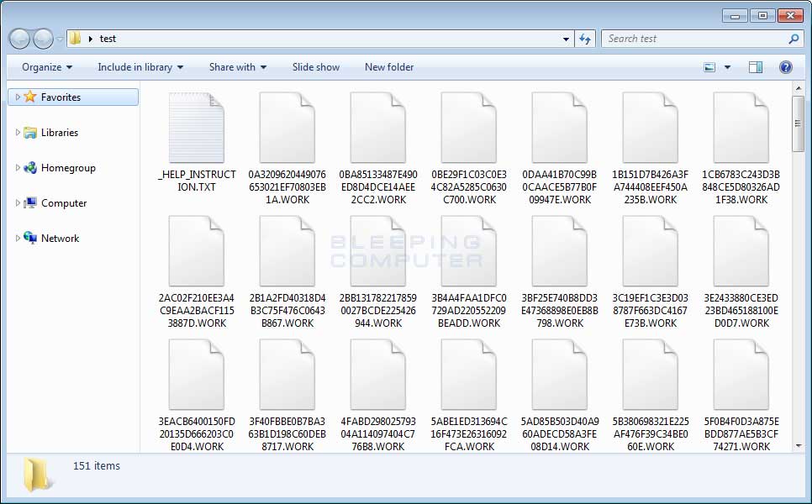Click the 'test' path segment in address bar
The image size is (812, 504).
108,39
